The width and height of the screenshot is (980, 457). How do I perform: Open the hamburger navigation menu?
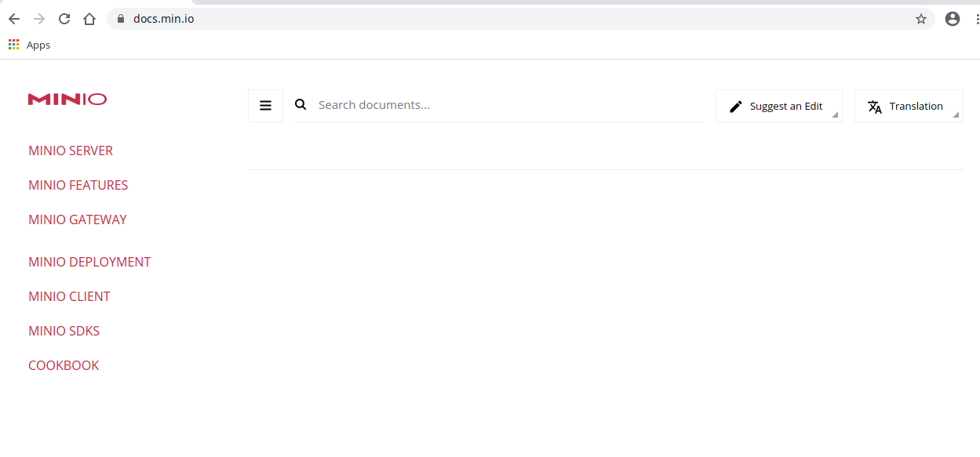(x=265, y=105)
